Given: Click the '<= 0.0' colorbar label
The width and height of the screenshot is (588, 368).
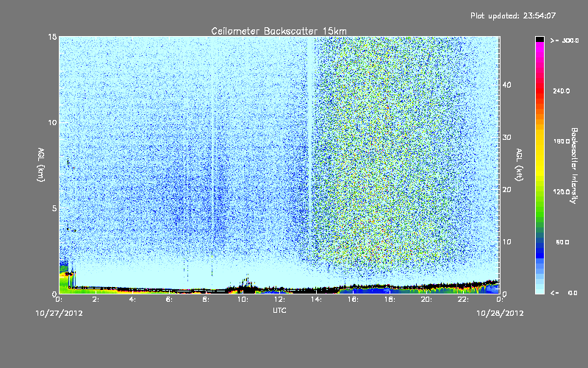Looking at the screenshot, I should pyautogui.click(x=564, y=293).
